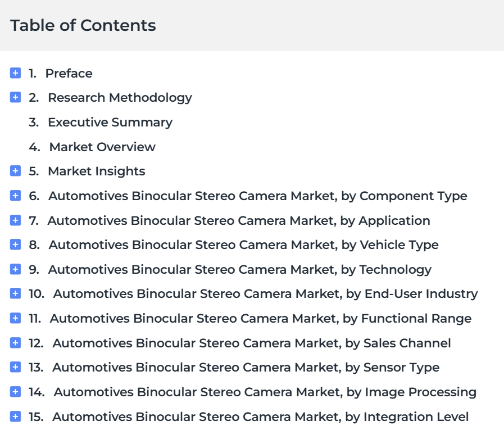Screen dimensions: 504x430
Task: Click plus icon beside by Vehicle Type
Action: click(15, 245)
